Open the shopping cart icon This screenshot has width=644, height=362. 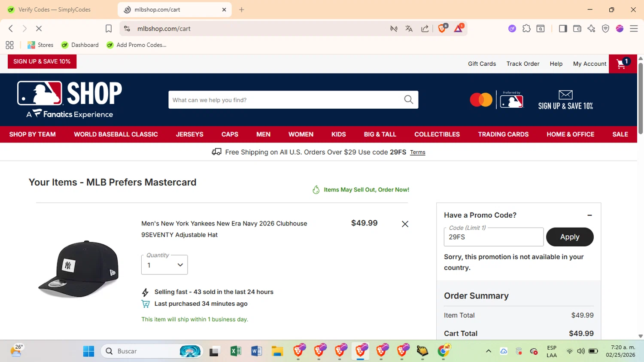(623, 64)
